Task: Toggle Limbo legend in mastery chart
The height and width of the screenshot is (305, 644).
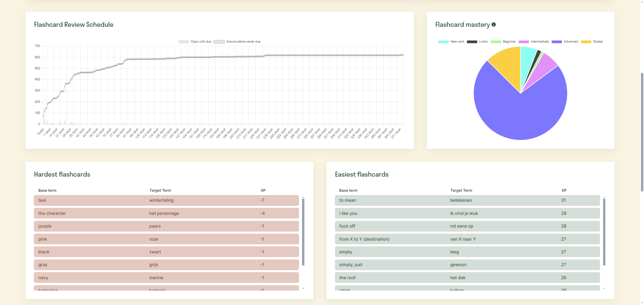Action: 477,42
